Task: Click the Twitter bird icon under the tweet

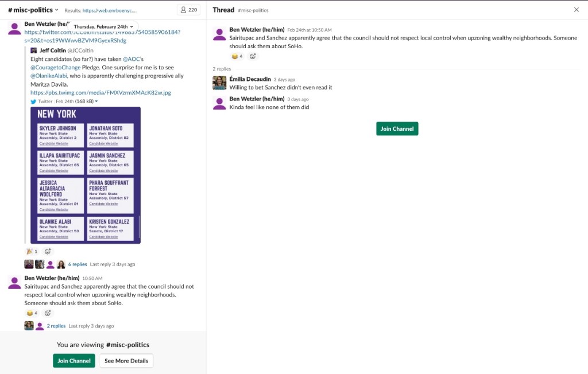Action: 33,101
